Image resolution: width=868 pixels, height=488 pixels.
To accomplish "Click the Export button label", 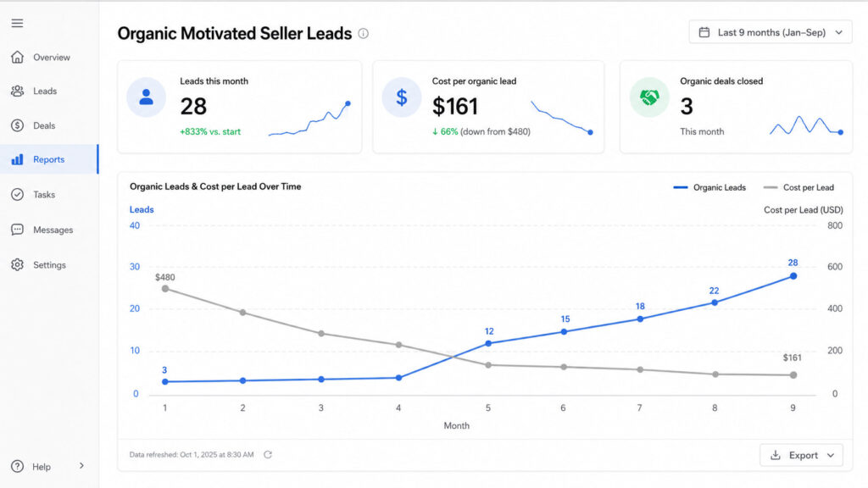I will 804,455.
